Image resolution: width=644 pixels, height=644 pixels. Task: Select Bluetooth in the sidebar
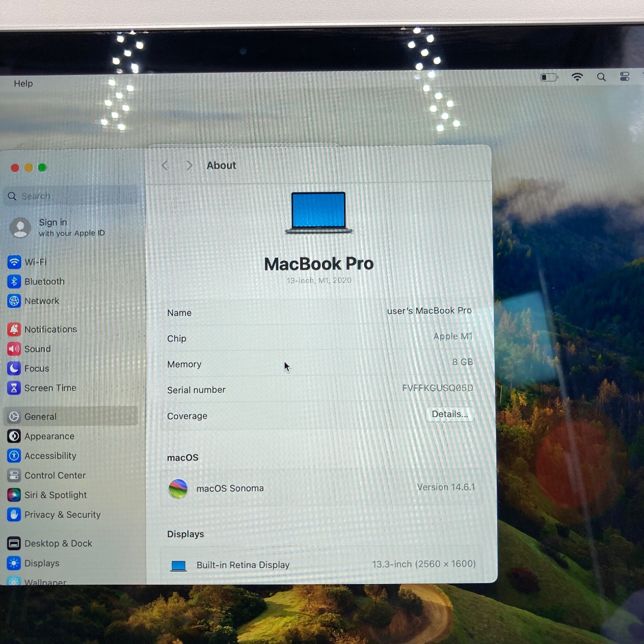[x=44, y=282]
